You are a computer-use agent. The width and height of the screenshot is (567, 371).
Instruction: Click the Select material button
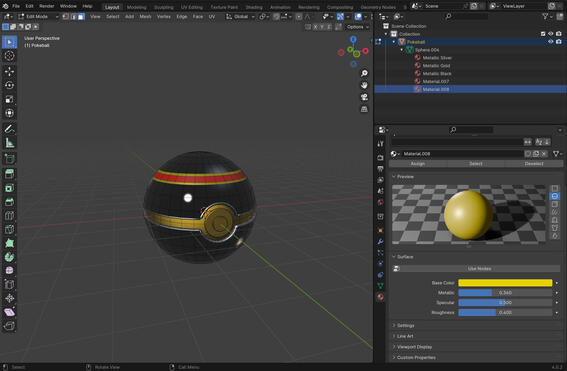coord(476,164)
